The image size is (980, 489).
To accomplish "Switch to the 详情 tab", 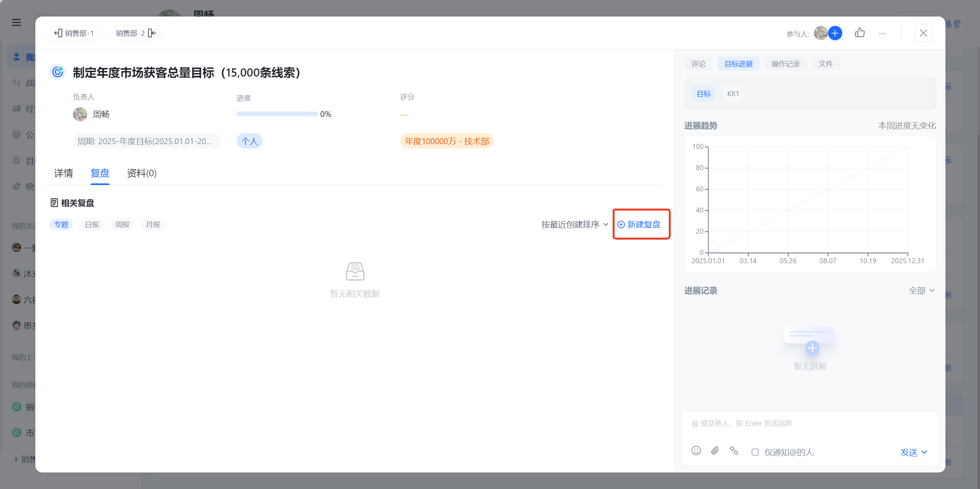I will [x=64, y=173].
